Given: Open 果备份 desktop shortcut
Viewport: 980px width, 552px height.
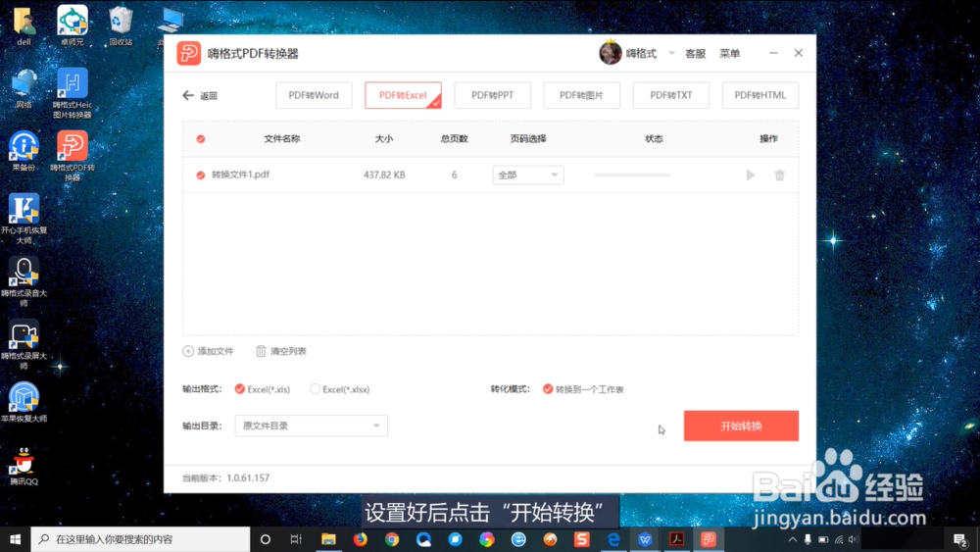Looking at the screenshot, I should pos(24,151).
